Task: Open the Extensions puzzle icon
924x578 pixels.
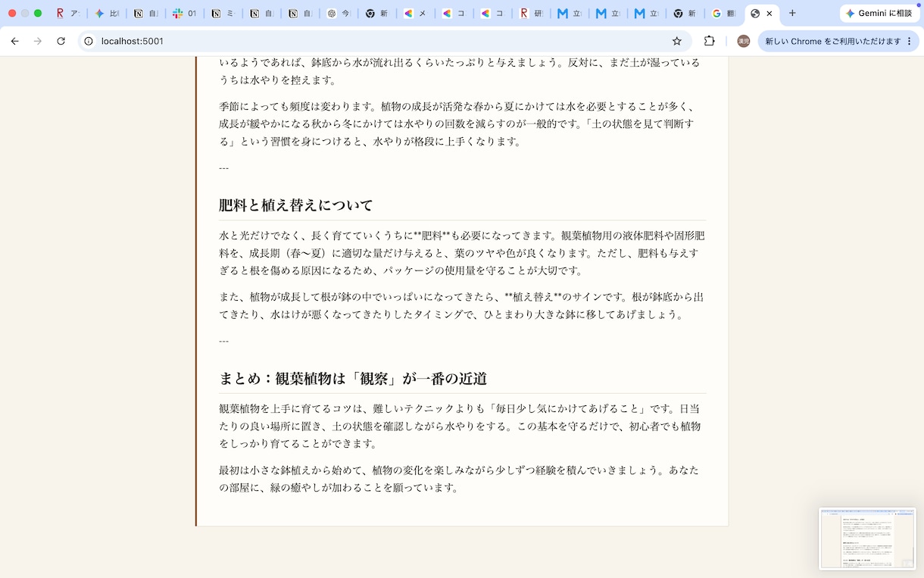Action: 710,41
